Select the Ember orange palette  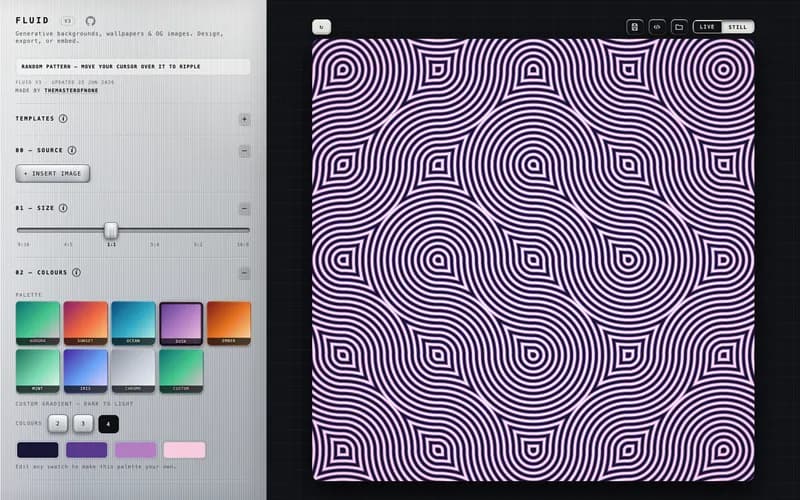(x=229, y=323)
